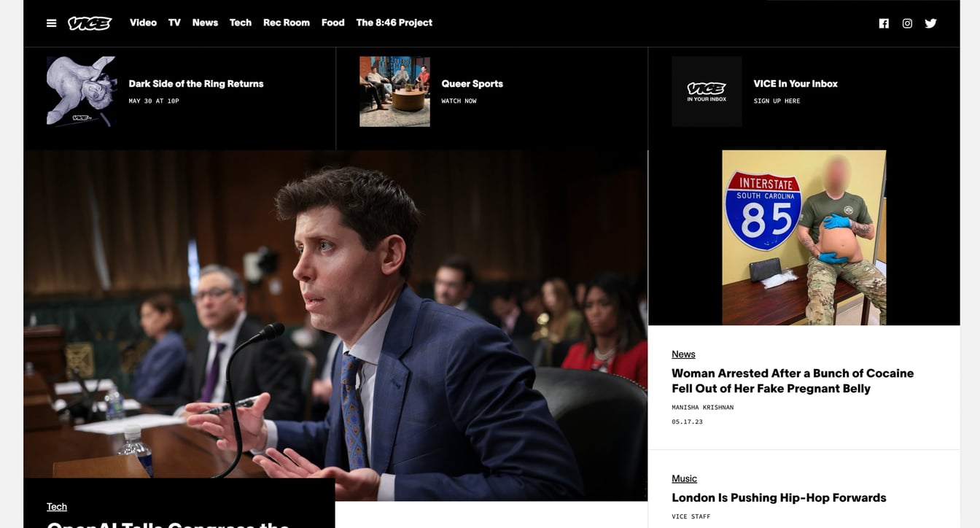The image size is (980, 528).
Task: Open the Tech navigation link
Action: tap(240, 23)
